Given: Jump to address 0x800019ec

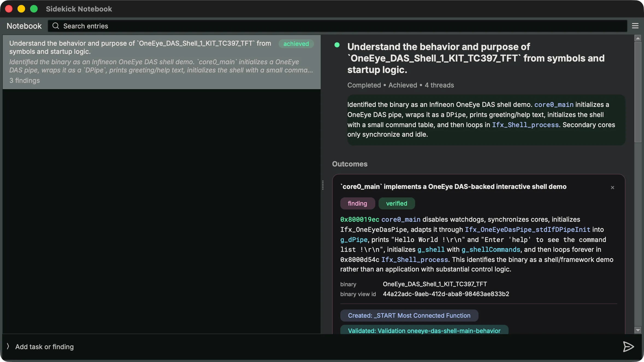Looking at the screenshot, I should coord(360,220).
